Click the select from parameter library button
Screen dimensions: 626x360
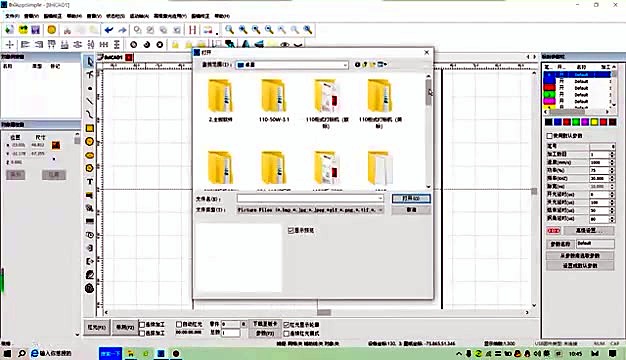click(x=580, y=255)
